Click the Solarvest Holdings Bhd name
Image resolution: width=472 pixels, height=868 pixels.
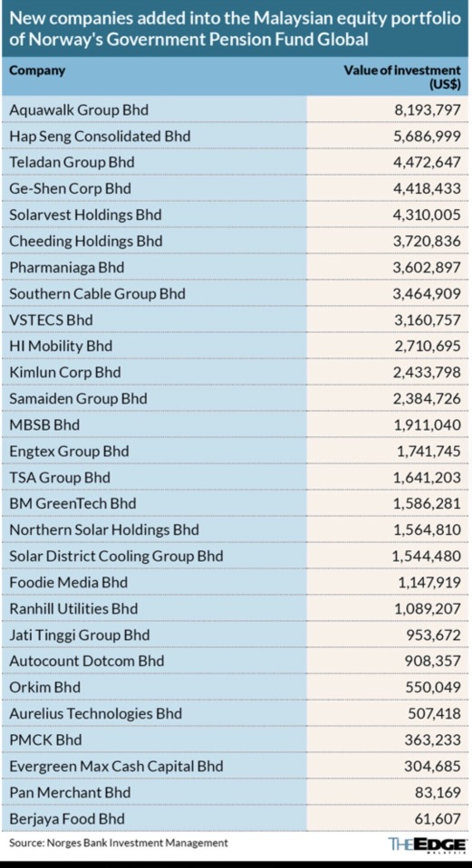tap(85, 215)
